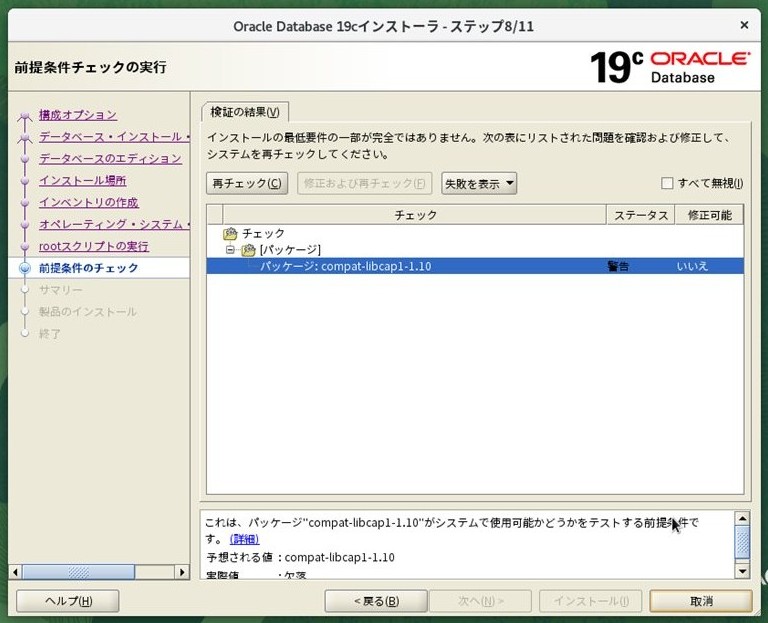Tick the すべて無視 checkbox

[x=667, y=183]
